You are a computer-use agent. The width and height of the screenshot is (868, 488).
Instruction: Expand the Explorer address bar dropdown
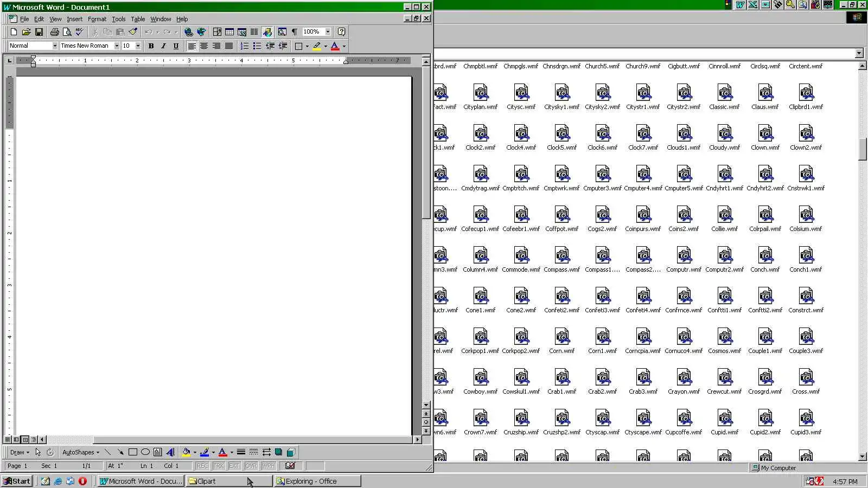859,53
